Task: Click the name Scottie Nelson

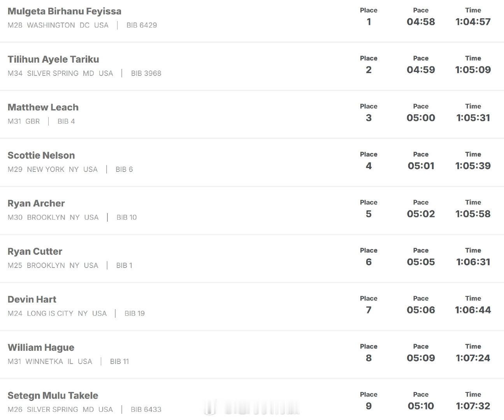Action: 41,156
